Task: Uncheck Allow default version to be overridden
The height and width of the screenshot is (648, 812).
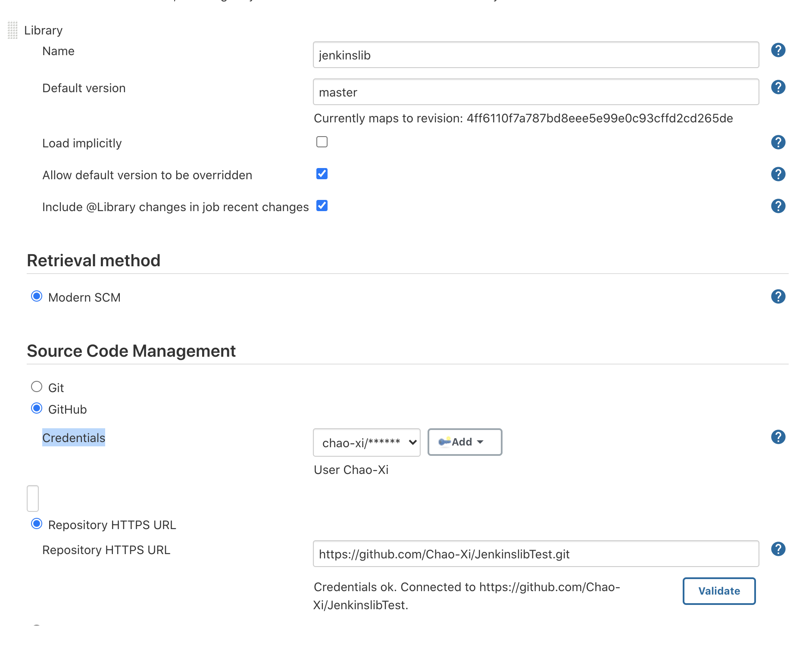Action: (x=322, y=174)
